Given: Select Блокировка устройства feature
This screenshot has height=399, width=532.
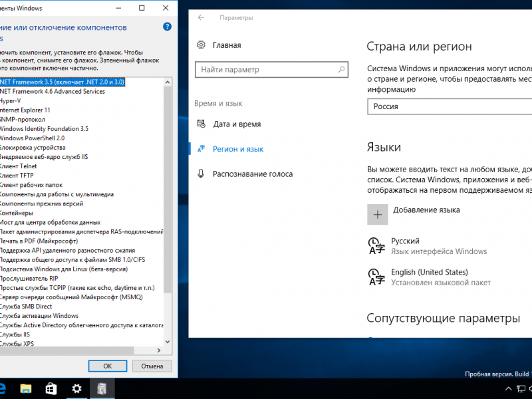Looking at the screenshot, I should [x=33, y=148].
